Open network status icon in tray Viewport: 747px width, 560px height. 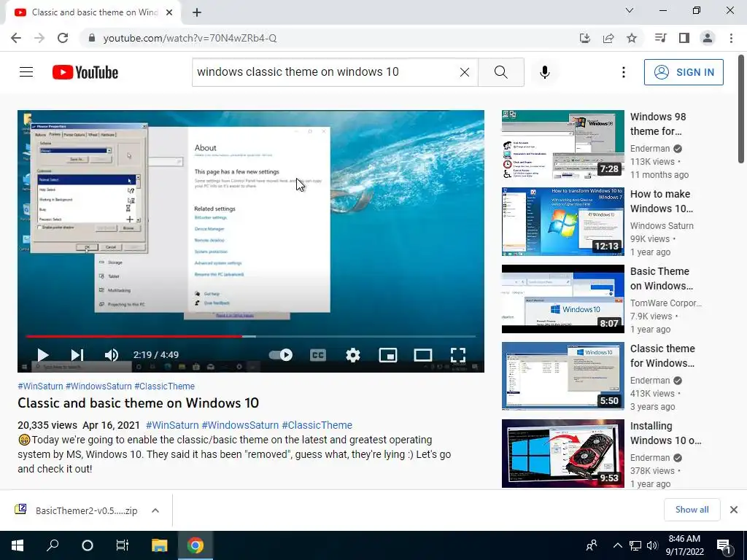635,545
